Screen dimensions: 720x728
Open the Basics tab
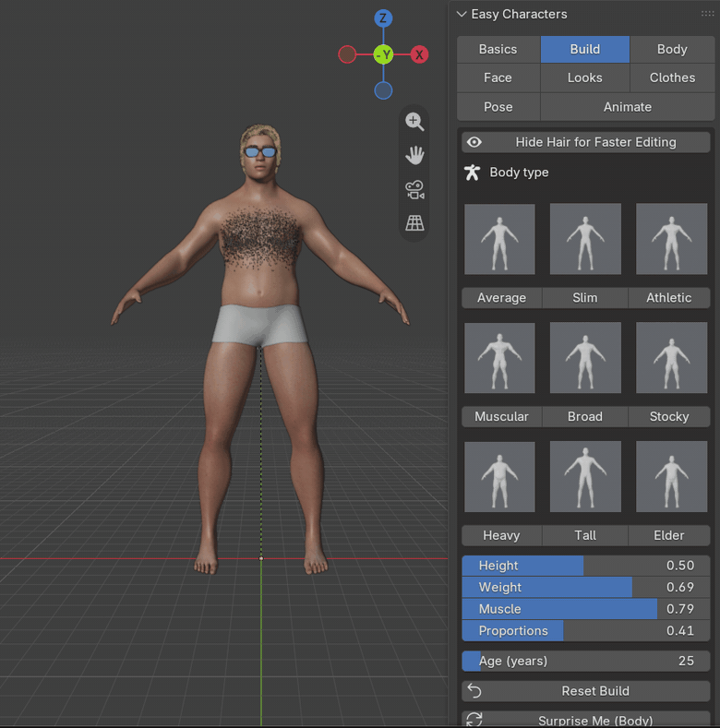498,49
